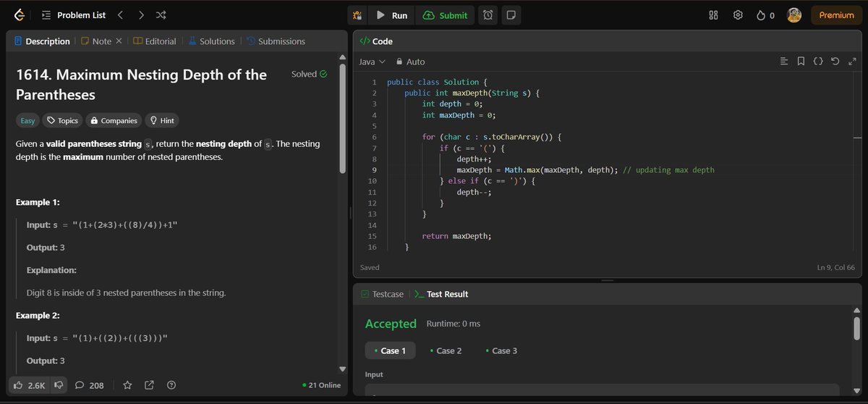Click the return maxDepth; code line

coord(456,236)
